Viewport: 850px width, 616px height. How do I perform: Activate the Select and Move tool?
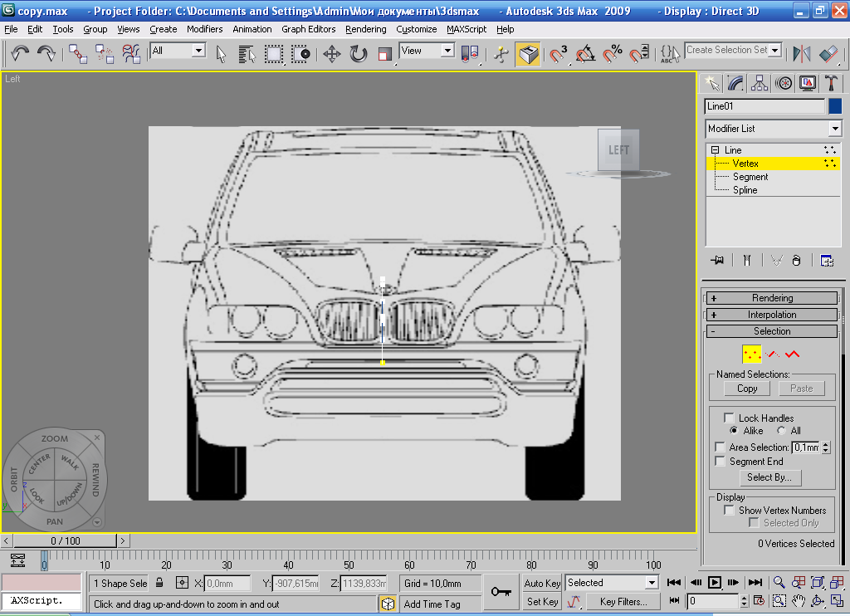point(332,54)
